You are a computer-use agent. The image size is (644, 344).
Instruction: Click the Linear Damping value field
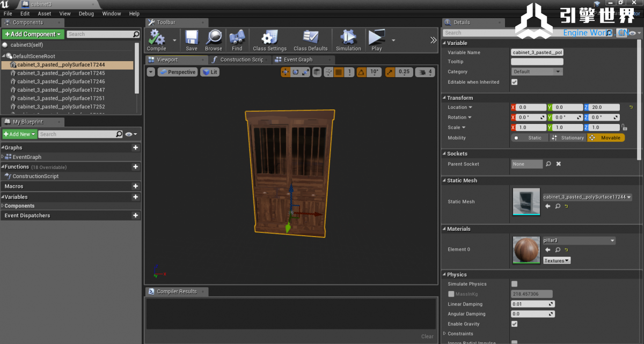[x=533, y=304]
